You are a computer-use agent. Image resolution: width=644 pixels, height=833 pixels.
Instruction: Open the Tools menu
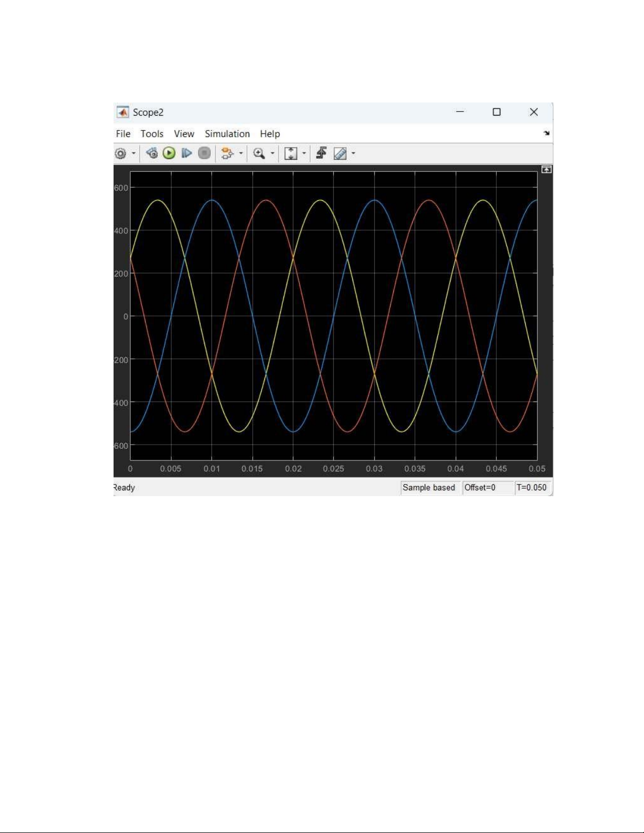click(x=152, y=134)
